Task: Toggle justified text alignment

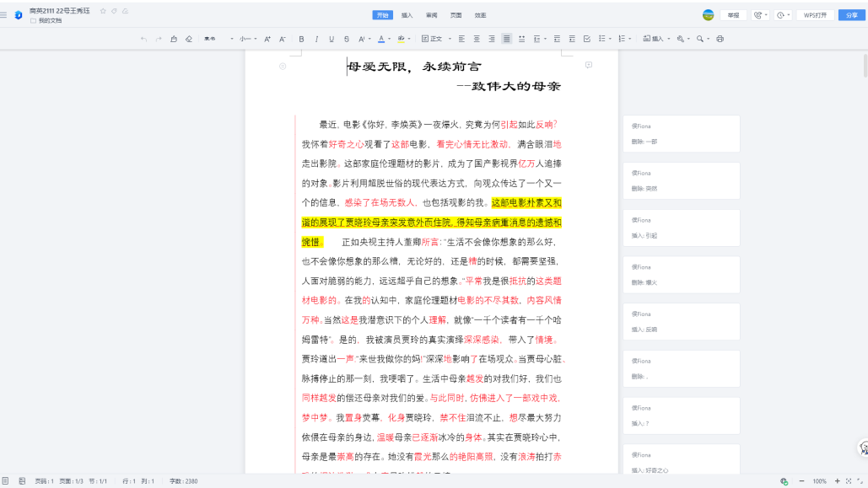Action: tap(506, 39)
